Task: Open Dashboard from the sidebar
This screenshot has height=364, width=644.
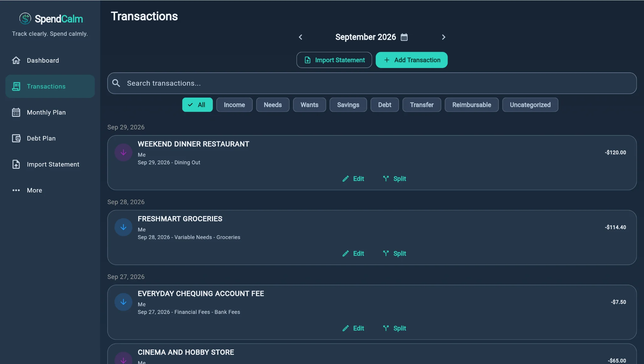Action: point(50,60)
